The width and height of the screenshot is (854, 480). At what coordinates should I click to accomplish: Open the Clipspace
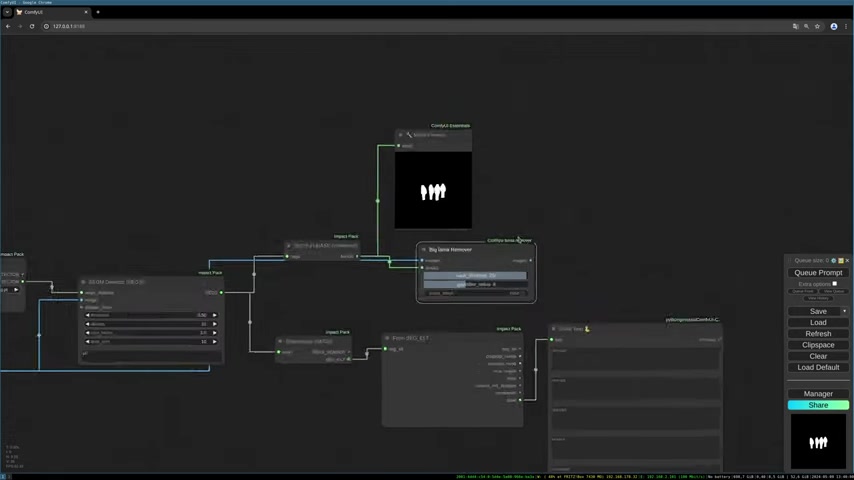point(818,345)
